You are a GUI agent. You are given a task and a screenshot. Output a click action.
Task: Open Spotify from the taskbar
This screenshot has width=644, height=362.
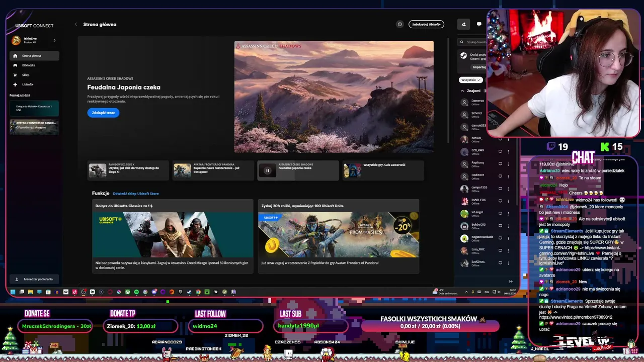136,292
